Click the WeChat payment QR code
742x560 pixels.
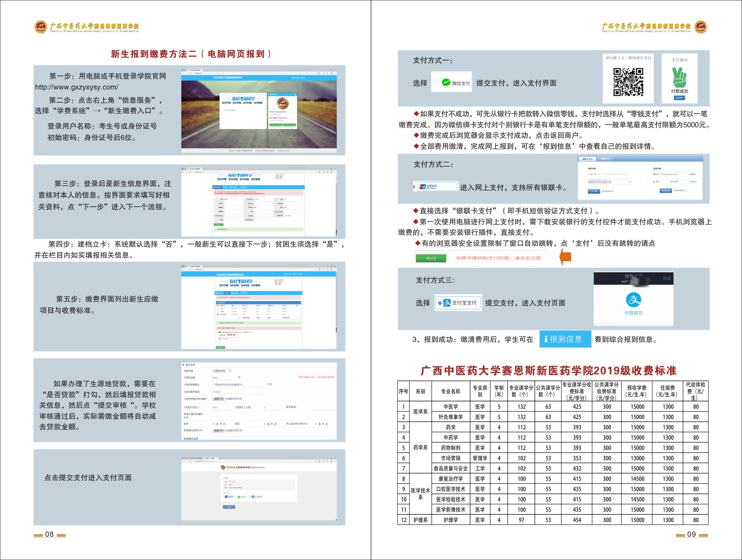628,82
